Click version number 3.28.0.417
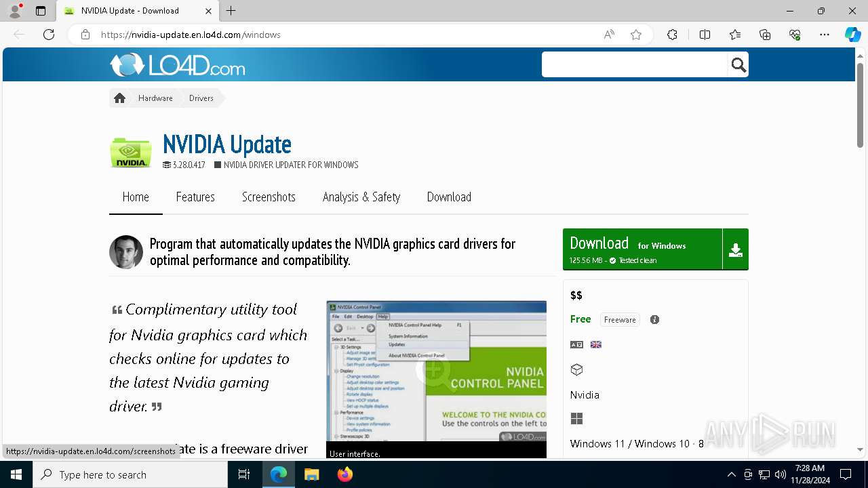 (189, 165)
